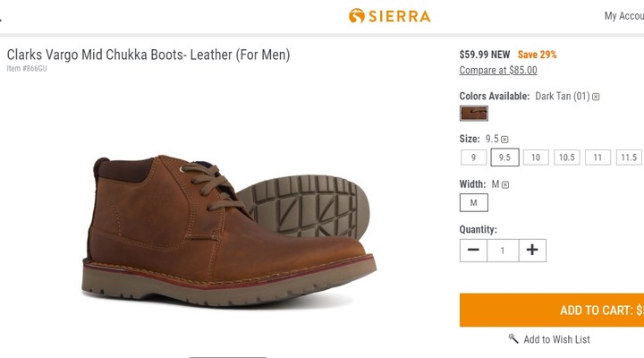Select size 9
The width and height of the screenshot is (644, 358).
473,158
